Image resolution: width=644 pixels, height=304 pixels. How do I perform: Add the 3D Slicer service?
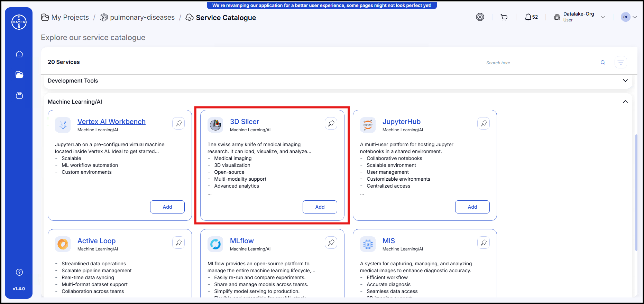pyautogui.click(x=320, y=207)
